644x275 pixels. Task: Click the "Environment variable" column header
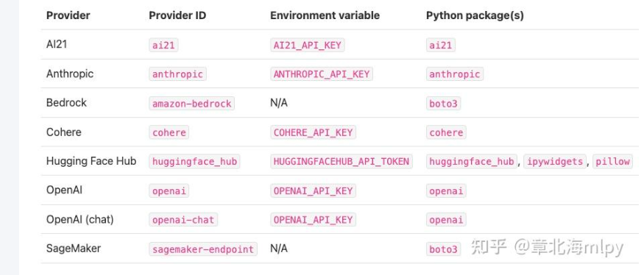(x=325, y=15)
